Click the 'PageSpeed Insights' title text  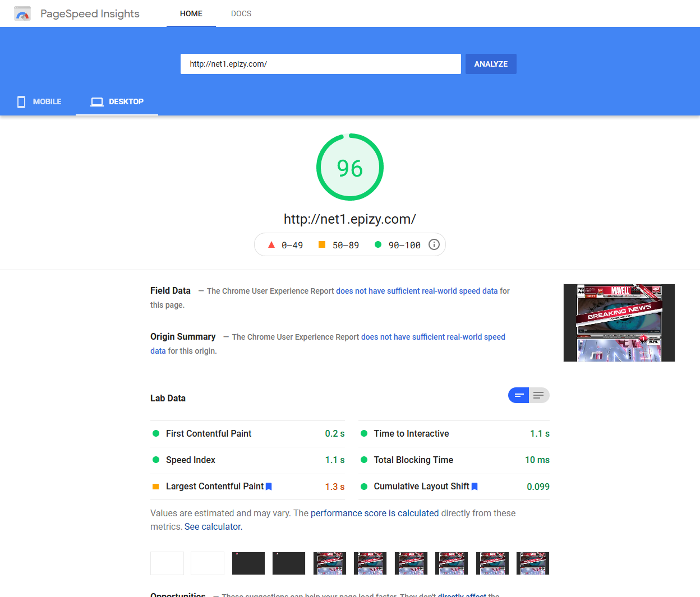coord(90,13)
